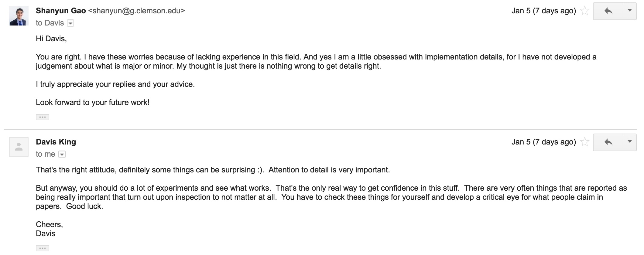The image size is (644, 255).
Task: Open more options for Shanyun Gao's message
Action: tap(630, 11)
